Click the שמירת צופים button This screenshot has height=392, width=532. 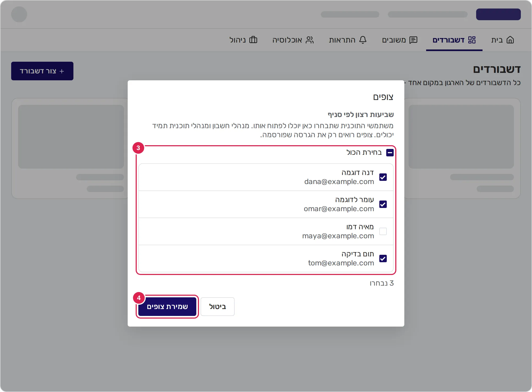click(x=167, y=307)
